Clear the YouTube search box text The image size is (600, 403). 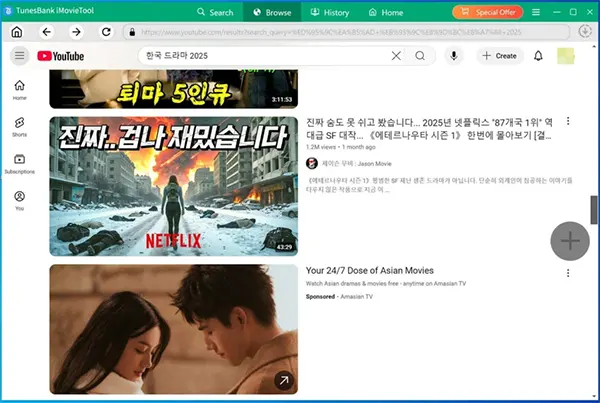click(x=396, y=56)
